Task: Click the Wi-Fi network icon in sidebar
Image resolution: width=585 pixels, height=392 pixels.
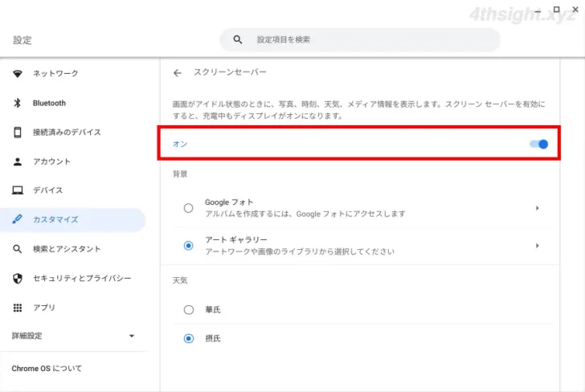Action: 17,73
